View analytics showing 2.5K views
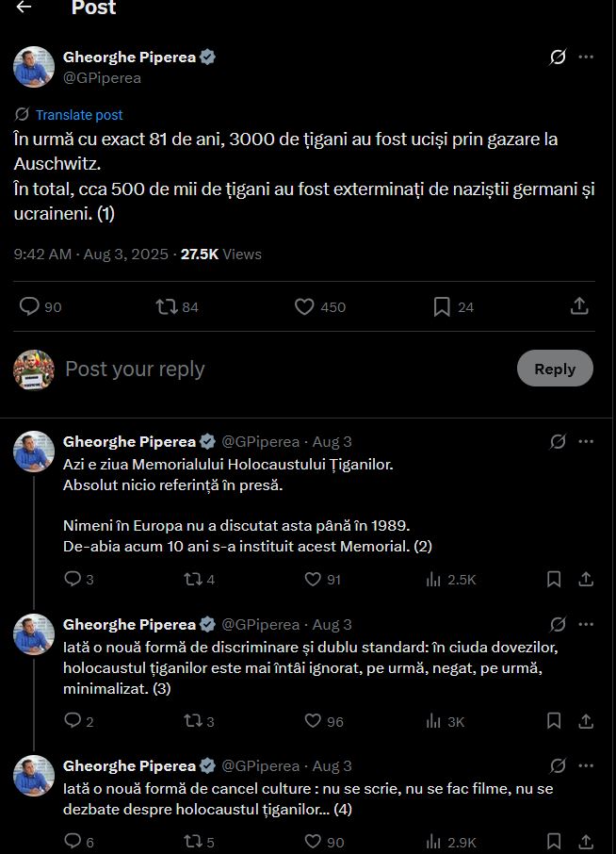This screenshot has height=854, width=616. click(x=450, y=580)
